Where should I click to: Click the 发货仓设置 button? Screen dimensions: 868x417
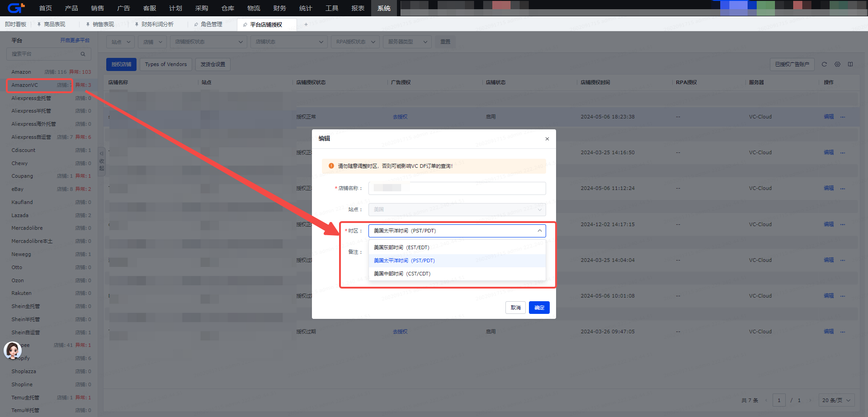click(213, 64)
